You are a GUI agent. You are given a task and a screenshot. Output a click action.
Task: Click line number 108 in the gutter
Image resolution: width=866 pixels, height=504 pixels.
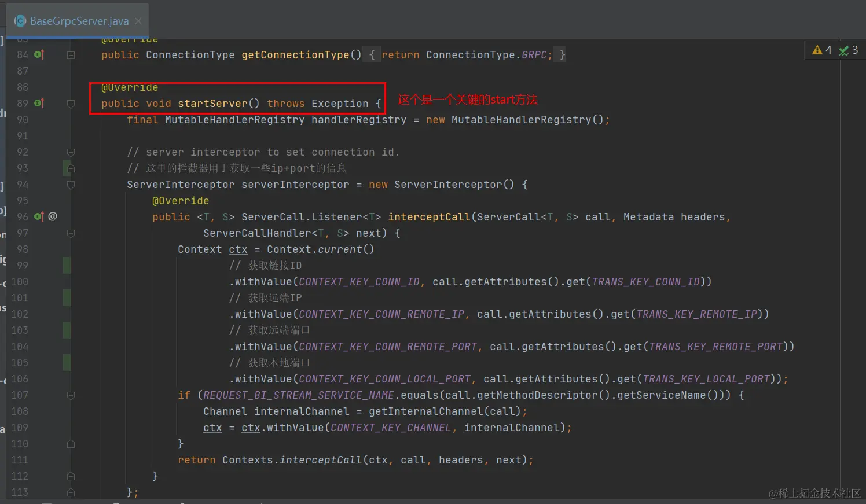point(20,411)
